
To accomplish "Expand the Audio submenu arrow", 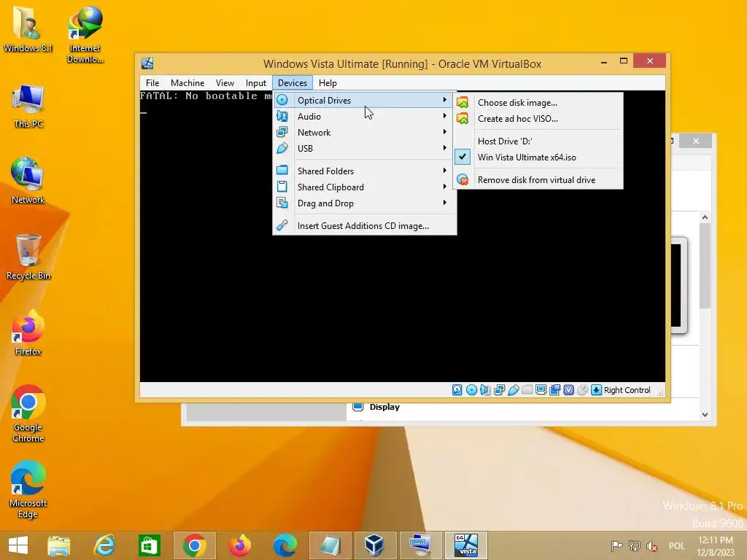I will pyautogui.click(x=444, y=116).
